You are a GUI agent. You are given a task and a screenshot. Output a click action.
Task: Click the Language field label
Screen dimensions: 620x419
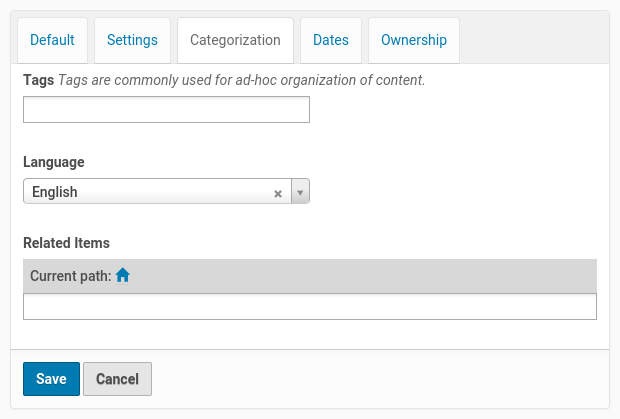54,162
